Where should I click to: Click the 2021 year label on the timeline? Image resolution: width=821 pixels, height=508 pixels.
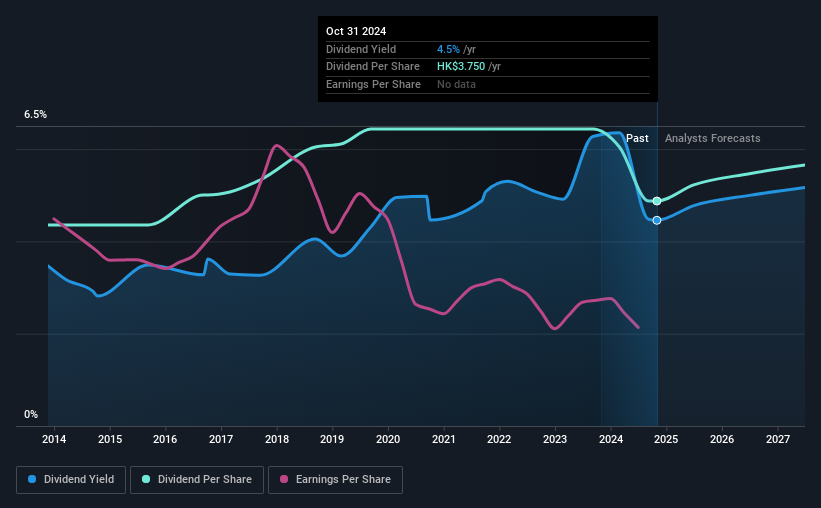click(x=443, y=439)
